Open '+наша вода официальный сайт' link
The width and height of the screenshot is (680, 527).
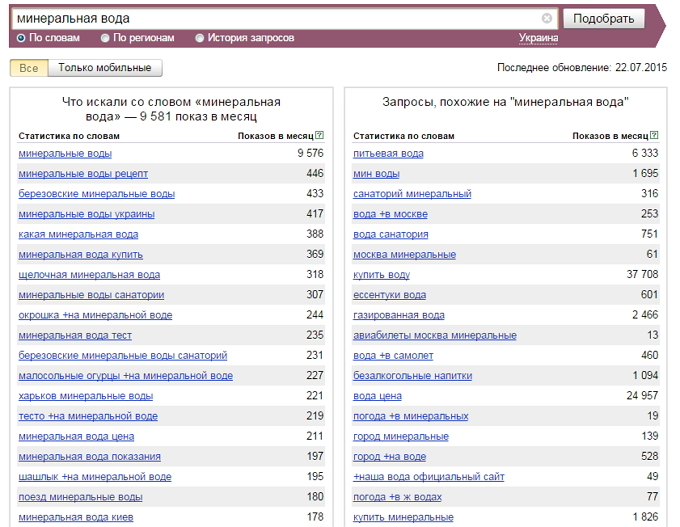[428, 477]
